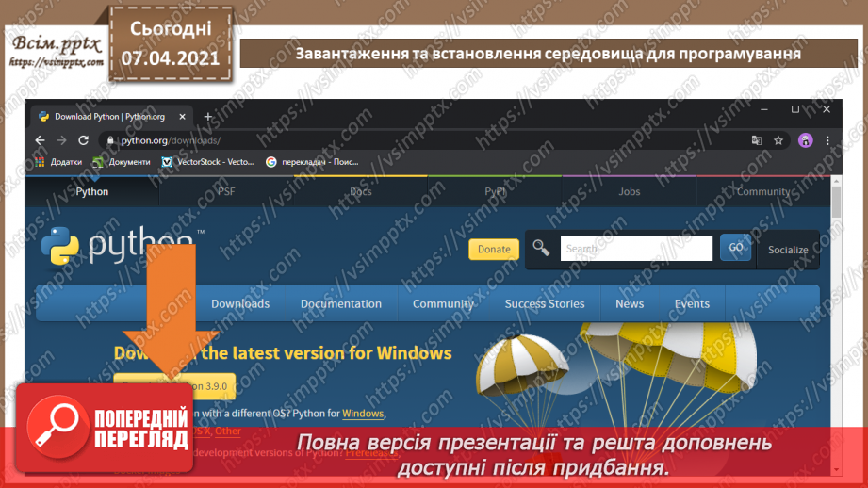
Task: Reload the python.org page
Action: tap(84, 140)
